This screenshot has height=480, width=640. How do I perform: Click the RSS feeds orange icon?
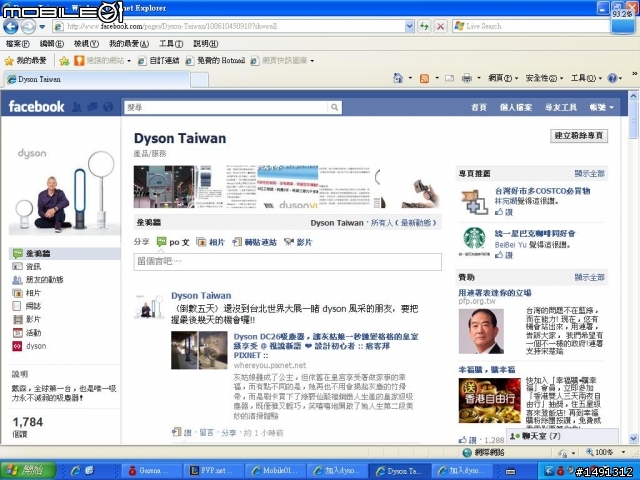(424, 78)
